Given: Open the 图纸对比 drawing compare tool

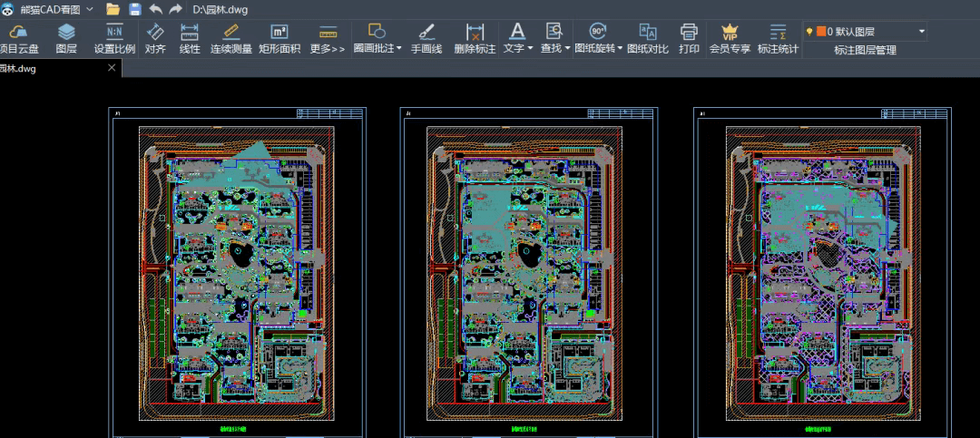Looking at the screenshot, I should (x=648, y=39).
